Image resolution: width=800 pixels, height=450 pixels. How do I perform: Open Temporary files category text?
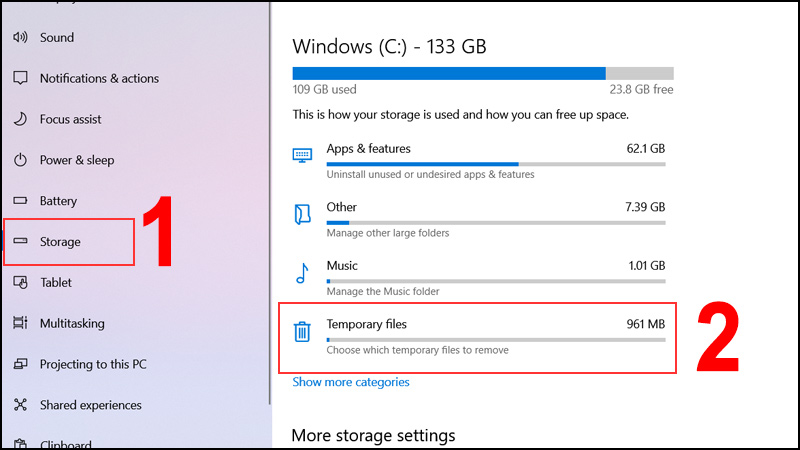367,325
